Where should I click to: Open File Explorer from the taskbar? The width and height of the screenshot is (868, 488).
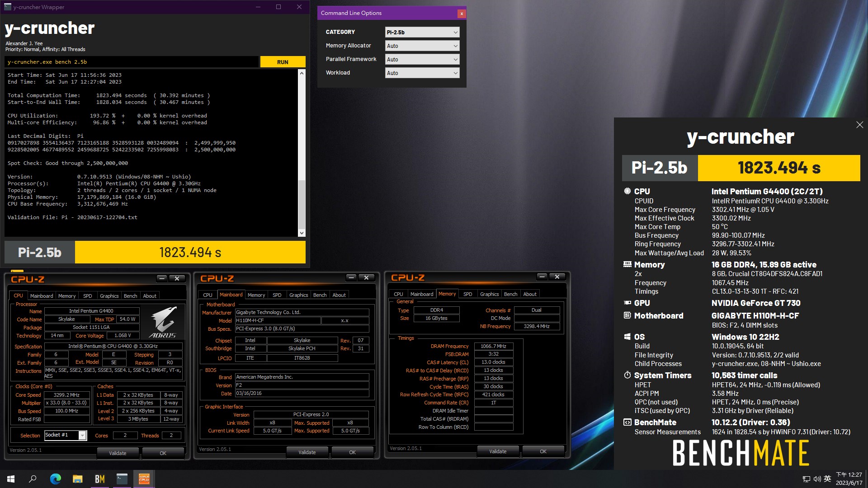(77, 479)
